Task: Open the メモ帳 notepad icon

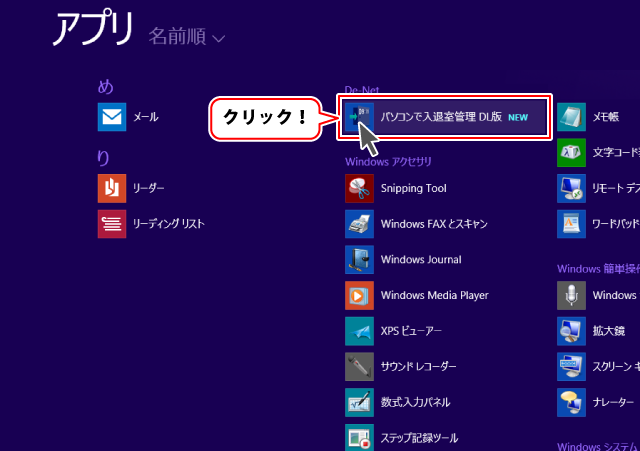Action: [571, 117]
